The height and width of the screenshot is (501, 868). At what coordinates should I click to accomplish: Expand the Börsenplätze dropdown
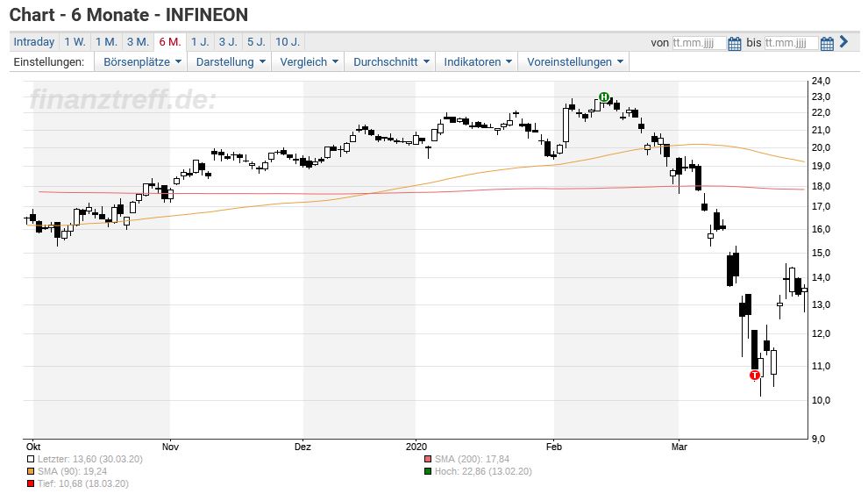142,62
